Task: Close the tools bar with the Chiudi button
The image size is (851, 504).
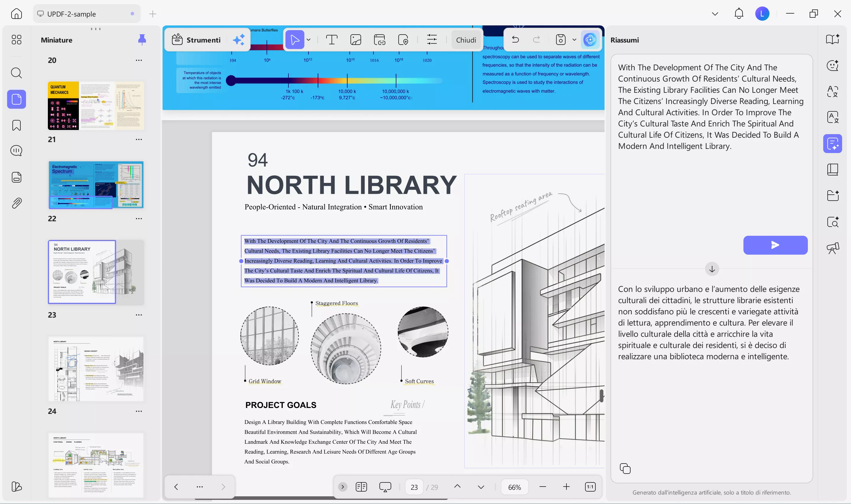Action: tap(466, 40)
